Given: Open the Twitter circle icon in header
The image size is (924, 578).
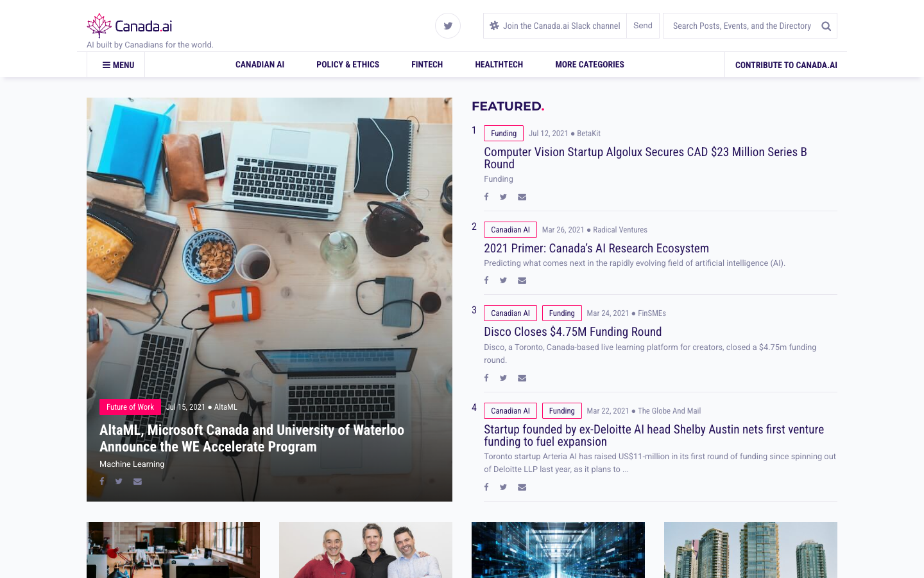Looking at the screenshot, I should 448,26.
